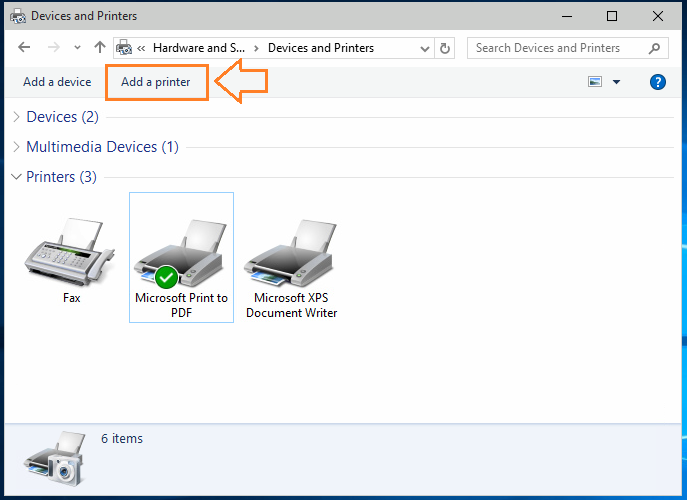The height and width of the screenshot is (500, 687).
Task: Collapse the Printers (3) group chevron
Action: 16,177
